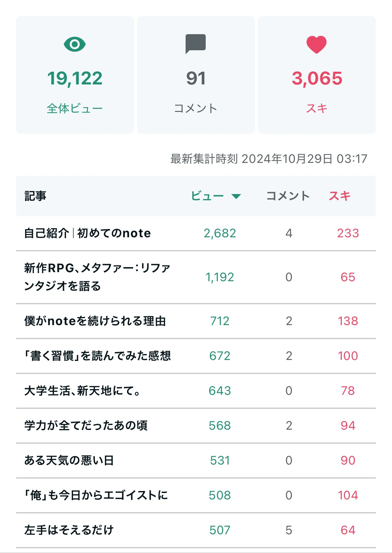Select the コメント summary card showing 91
Screen dimensions: 392x553
[x=196, y=75]
